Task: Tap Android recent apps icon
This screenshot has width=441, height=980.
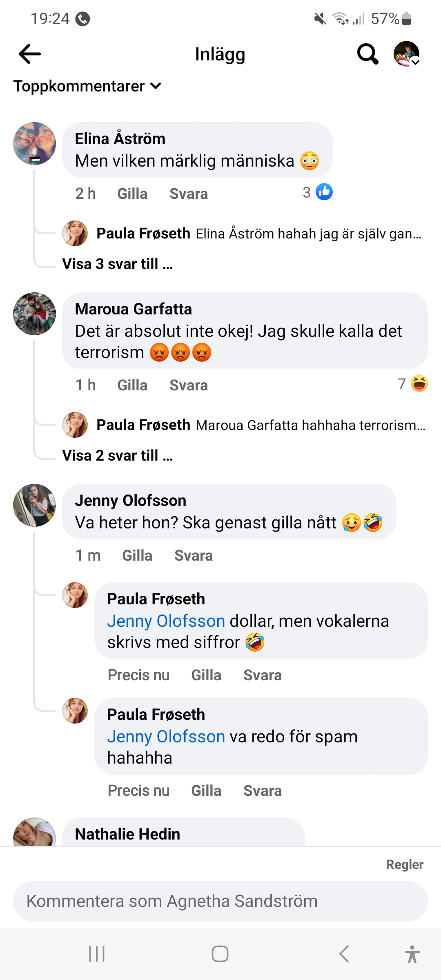Action: [x=97, y=954]
